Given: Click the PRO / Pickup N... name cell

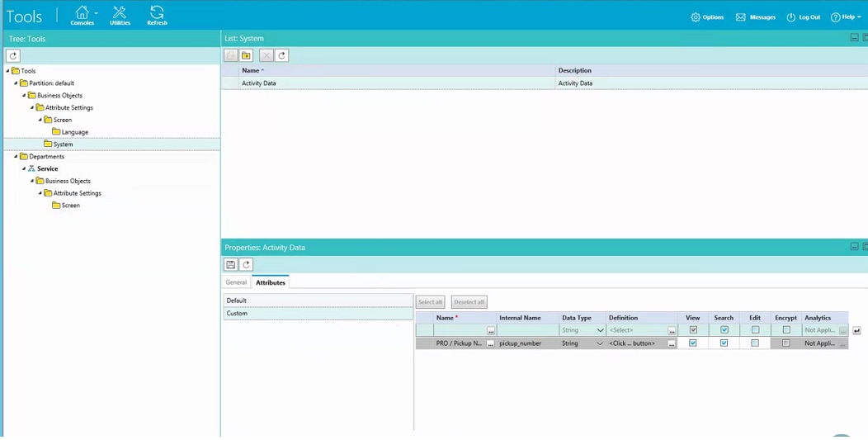Looking at the screenshot, I should [x=460, y=343].
